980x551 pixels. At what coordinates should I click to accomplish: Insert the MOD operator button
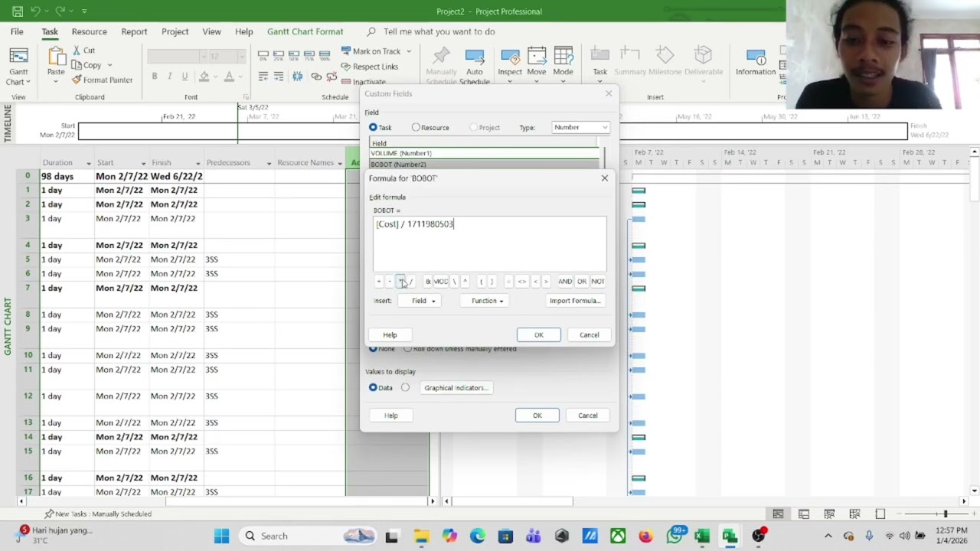click(x=441, y=282)
